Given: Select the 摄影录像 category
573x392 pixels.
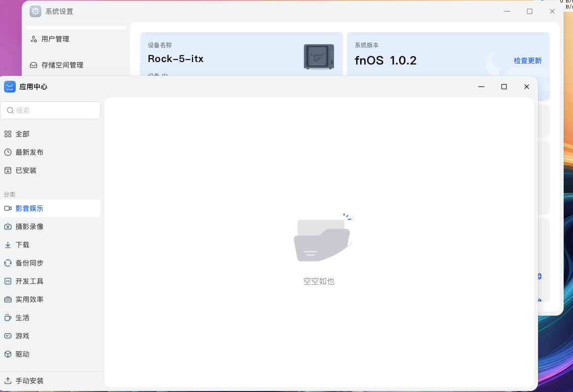Looking at the screenshot, I should click(50, 227).
